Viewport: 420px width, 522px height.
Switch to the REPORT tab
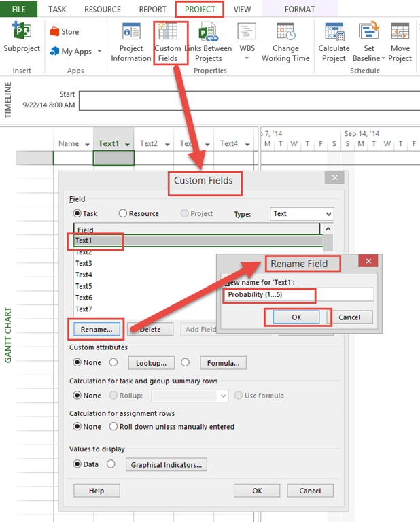pyautogui.click(x=152, y=10)
